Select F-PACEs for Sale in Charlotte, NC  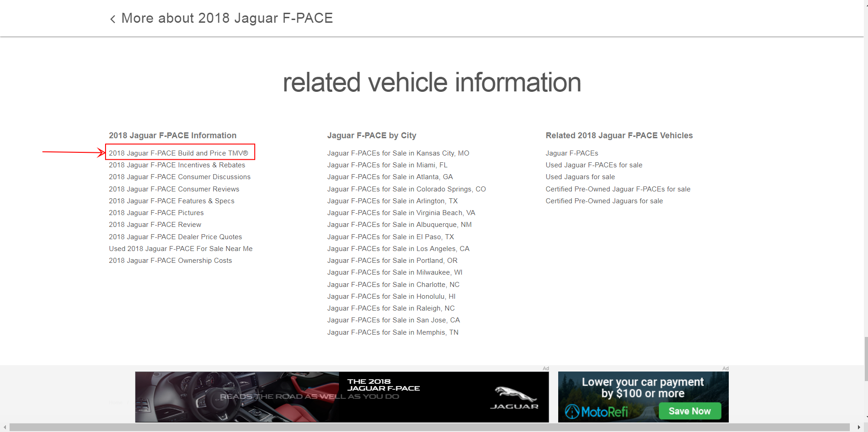click(393, 285)
